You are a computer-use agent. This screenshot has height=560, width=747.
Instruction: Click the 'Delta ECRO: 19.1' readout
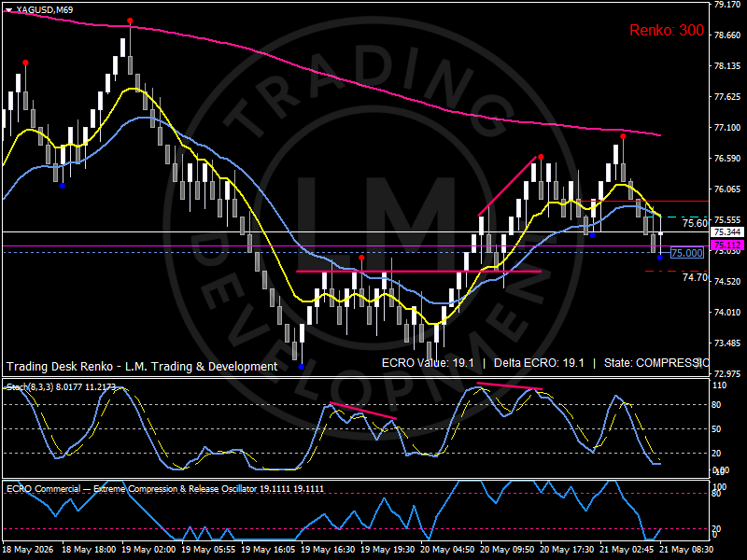click(539, 363)
